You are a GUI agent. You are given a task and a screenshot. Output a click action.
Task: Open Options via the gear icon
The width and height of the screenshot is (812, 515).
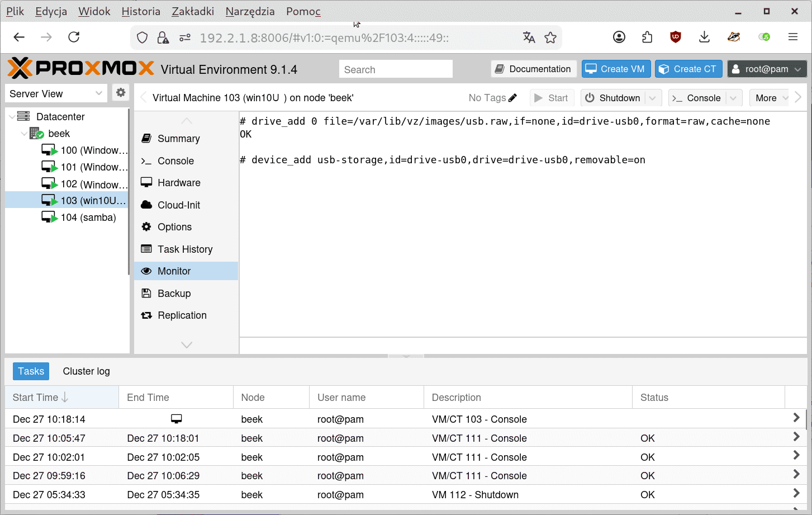point(147,226)
